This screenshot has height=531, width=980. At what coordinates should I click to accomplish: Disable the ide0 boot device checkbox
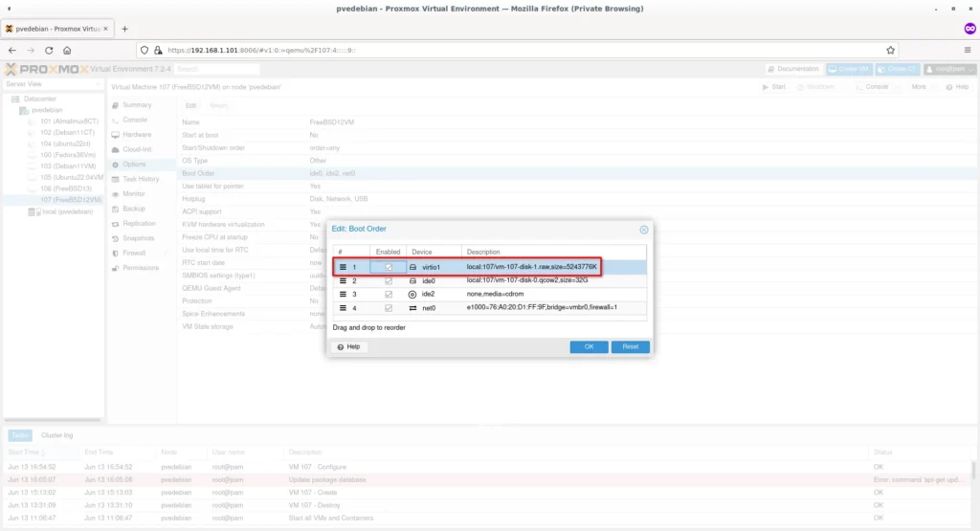389,281
